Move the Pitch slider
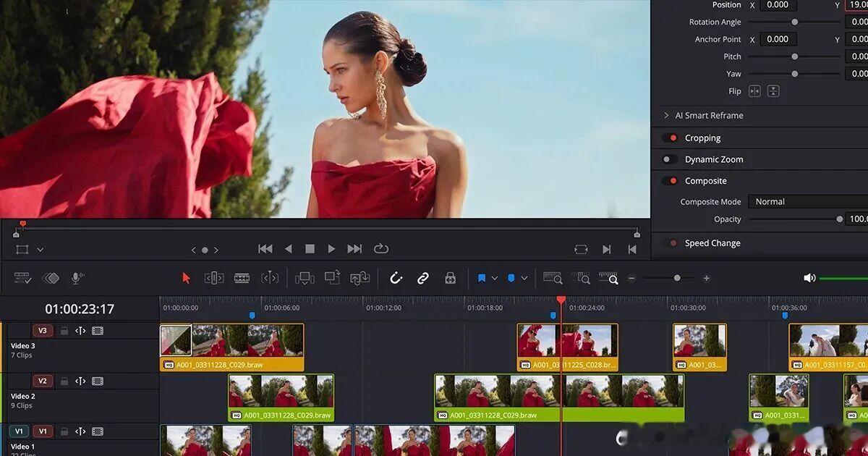The height and width of the screenshot is (456, 868). (794, 56)
